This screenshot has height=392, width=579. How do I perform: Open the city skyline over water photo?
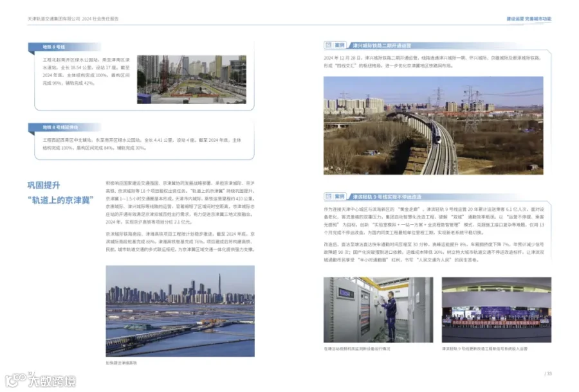(180, 311)
